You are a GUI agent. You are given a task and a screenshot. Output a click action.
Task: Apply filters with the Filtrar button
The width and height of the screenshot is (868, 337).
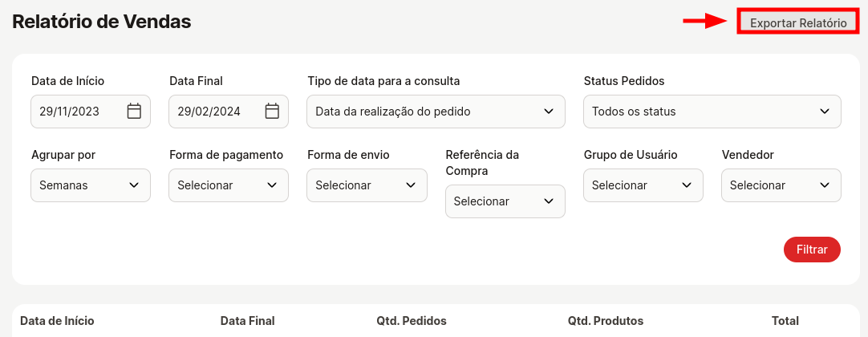(812, 250)
